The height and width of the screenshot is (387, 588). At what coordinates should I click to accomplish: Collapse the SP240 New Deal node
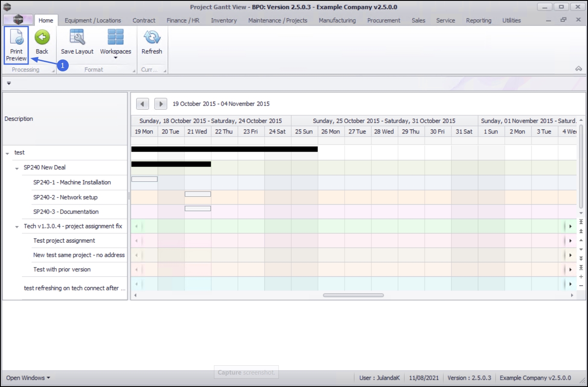tap(17, 168)
